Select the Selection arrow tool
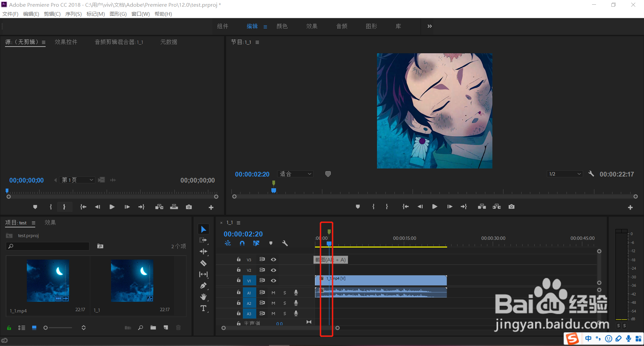The width and height of the screenshot is (644, 346). tap(203, 229)
